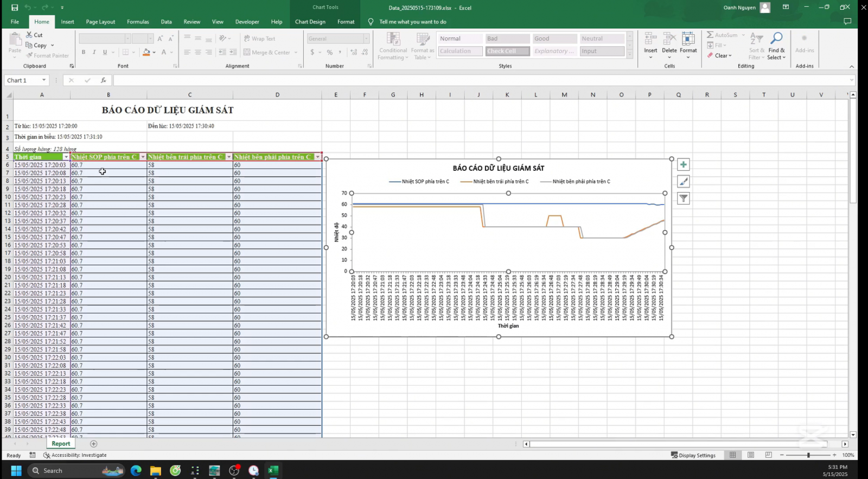
Task: Open the Chart Design tab
Action: (310, 22)
